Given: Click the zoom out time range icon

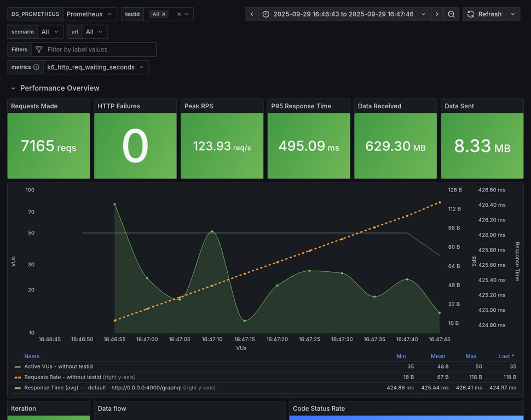Looking at the screenshot, I should (x=451, y=14).
